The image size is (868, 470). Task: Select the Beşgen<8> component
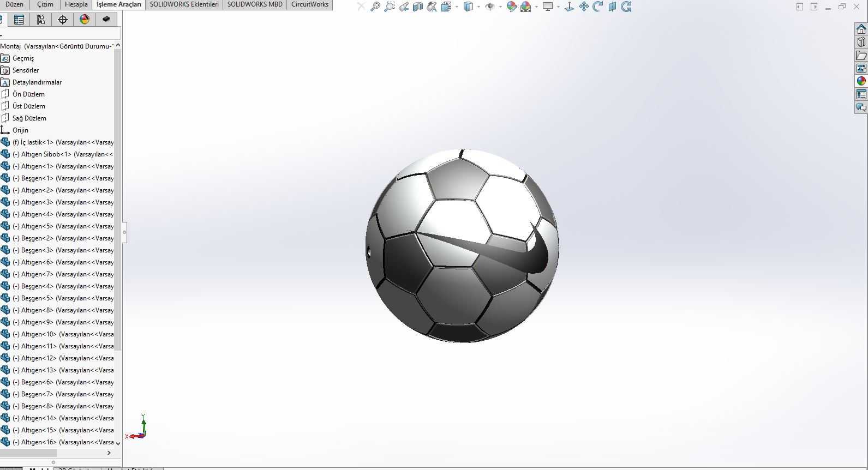[57, 406]
